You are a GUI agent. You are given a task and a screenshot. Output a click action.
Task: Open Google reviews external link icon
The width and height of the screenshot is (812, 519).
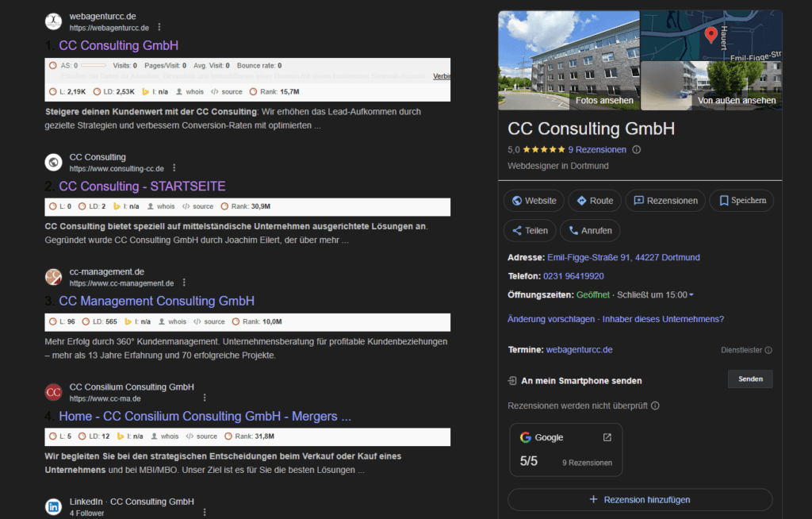[607, 437]
